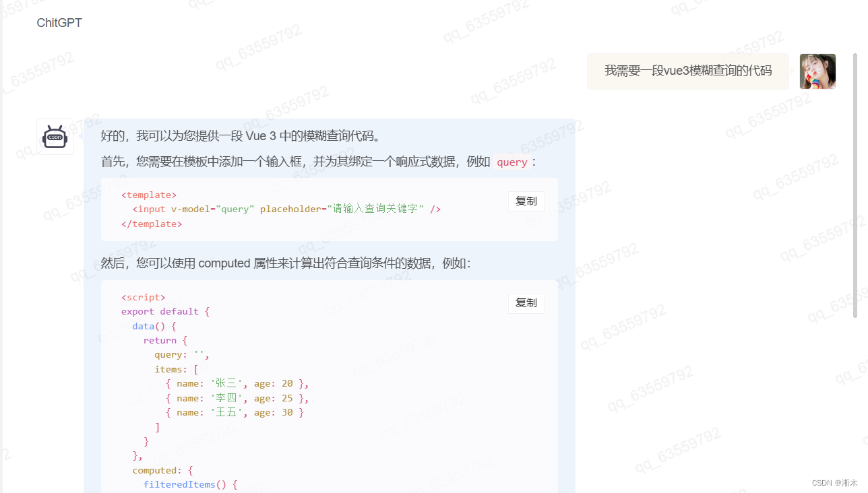Click the "query: ''," code line
The image size is (868, 493).
coord(182,354)
